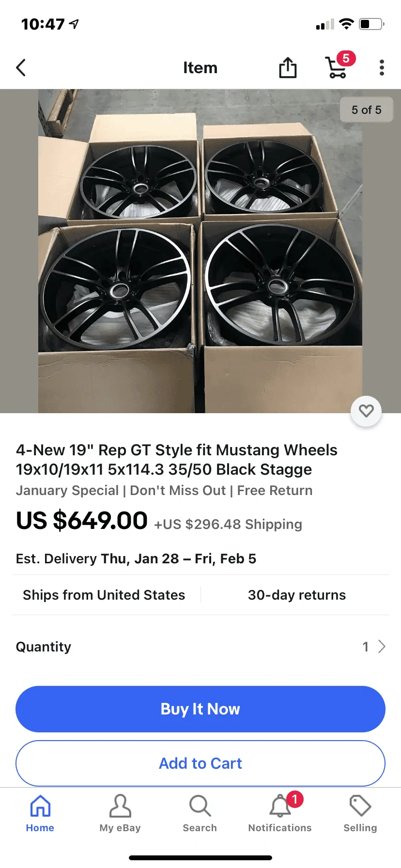
Task: Click the Add to Cart button
Action: (200, 763)
